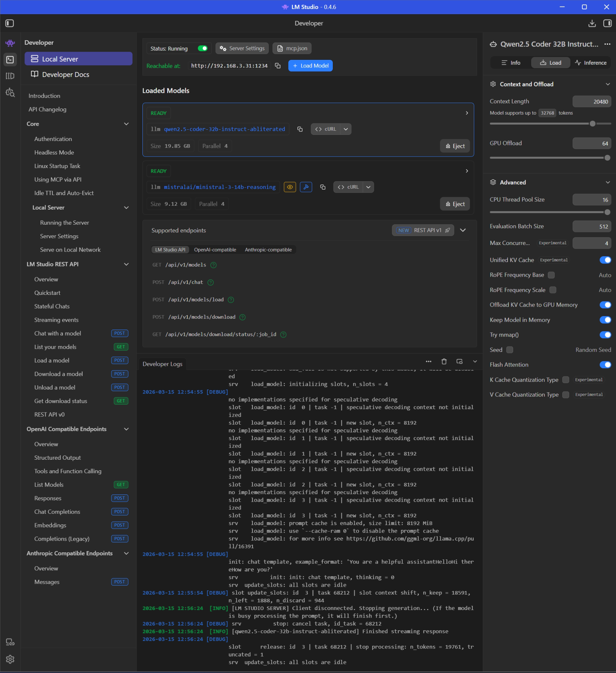Open the cURL dropdown arrow for qwen model
The height and width of the screenshot is (673, 616).
(x=346, y=129)
